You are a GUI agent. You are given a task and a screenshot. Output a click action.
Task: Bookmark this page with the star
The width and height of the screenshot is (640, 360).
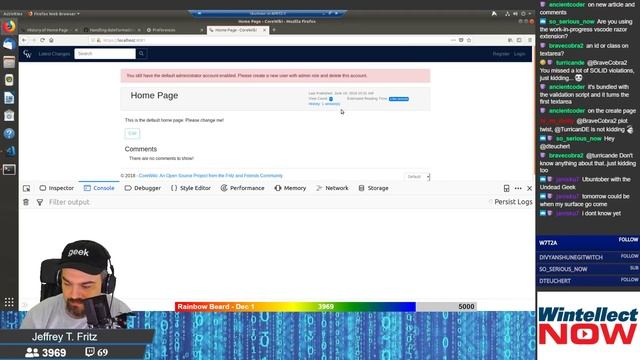(469, 40)
